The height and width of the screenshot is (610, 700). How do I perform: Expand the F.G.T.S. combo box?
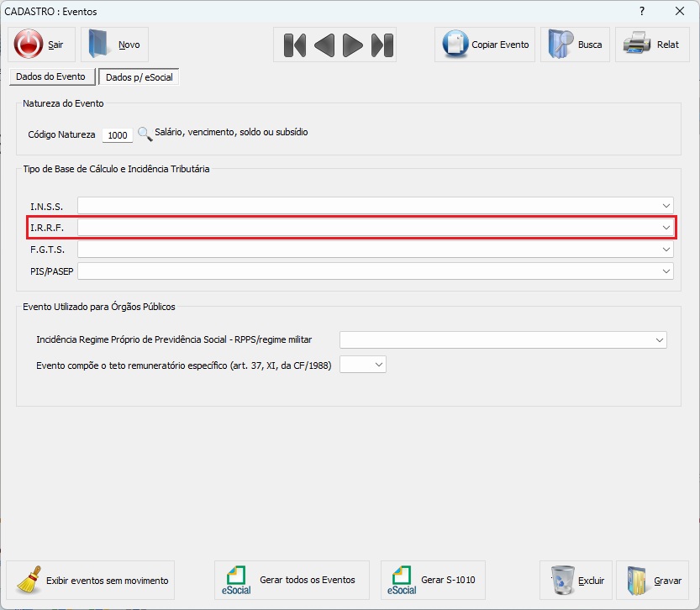[666, 250]
